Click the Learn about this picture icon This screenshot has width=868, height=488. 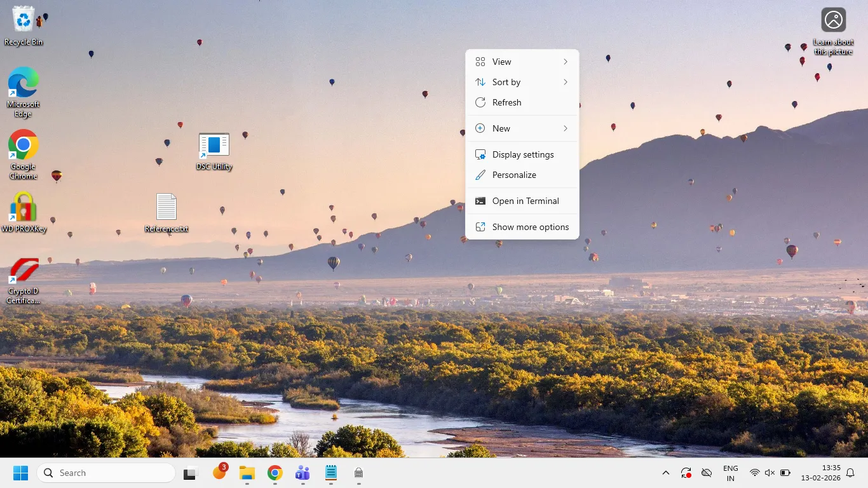(833, 31)
